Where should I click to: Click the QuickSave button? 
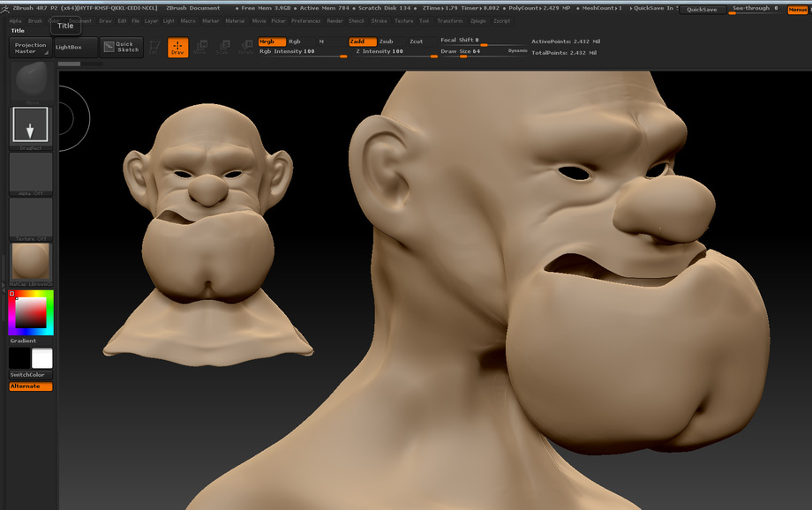click(x=702, y=10)
